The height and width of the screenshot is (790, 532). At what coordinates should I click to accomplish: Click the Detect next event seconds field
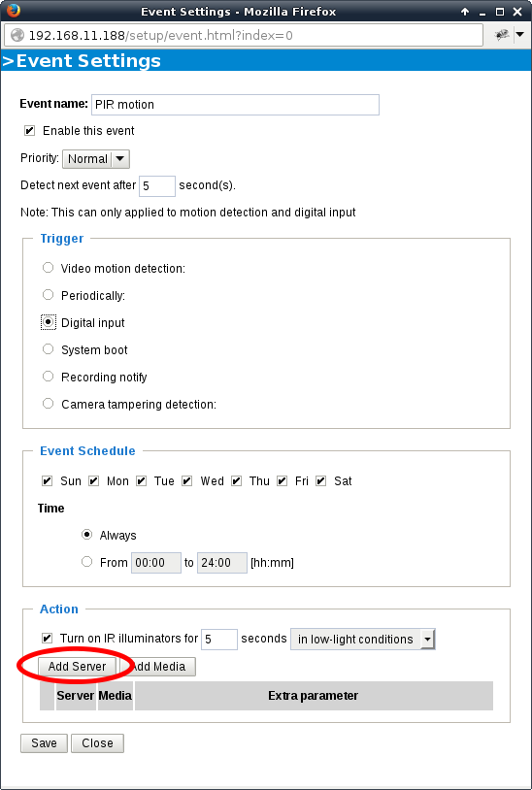point(157,186)
